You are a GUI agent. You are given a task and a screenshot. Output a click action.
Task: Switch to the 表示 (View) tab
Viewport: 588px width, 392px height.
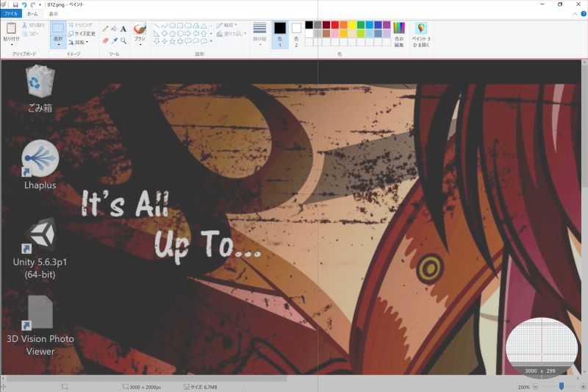[x=53, y=13]
